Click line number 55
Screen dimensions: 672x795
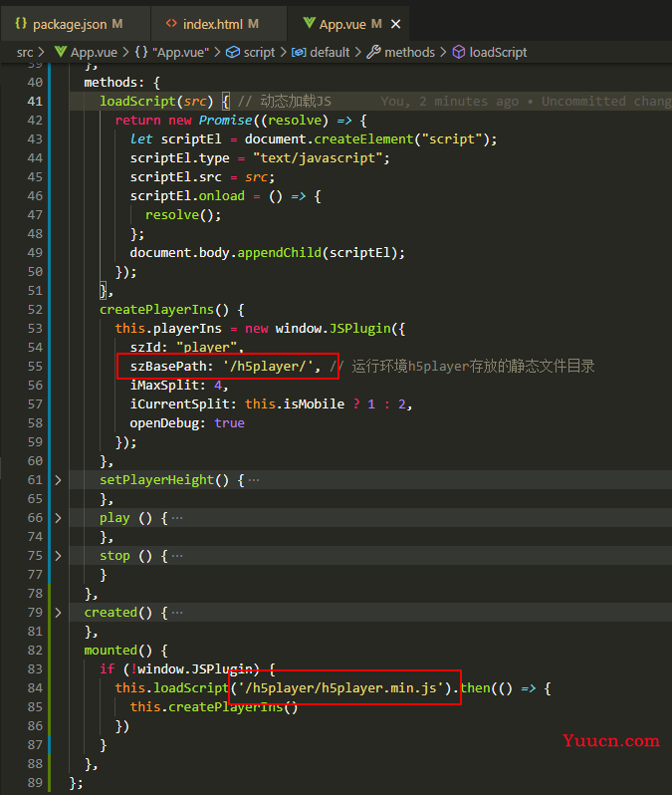pos(35,366)
